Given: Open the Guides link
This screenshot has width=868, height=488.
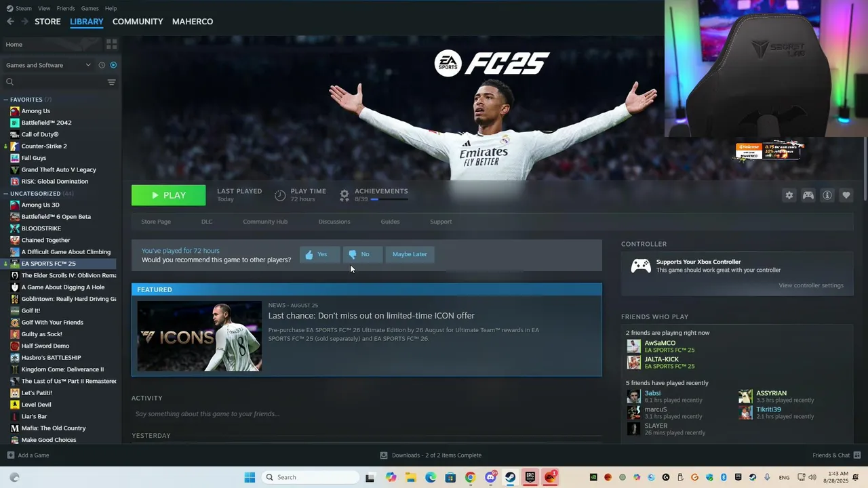Looking at the screenshot, I should [390, 222].
